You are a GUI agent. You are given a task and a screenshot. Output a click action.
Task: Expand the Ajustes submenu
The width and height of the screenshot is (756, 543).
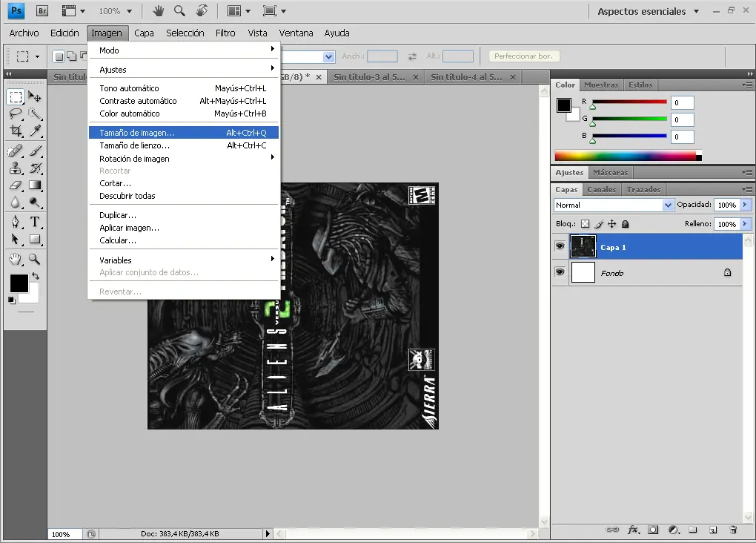184,70
